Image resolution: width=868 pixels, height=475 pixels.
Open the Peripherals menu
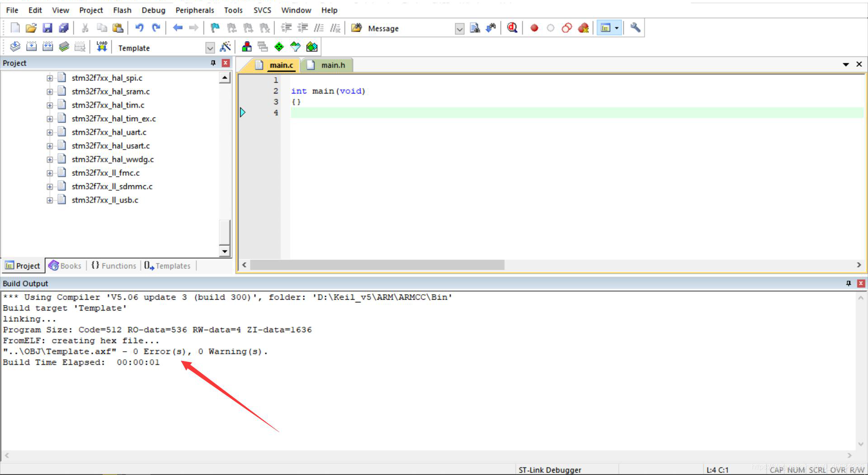click(x=194, y=10)
